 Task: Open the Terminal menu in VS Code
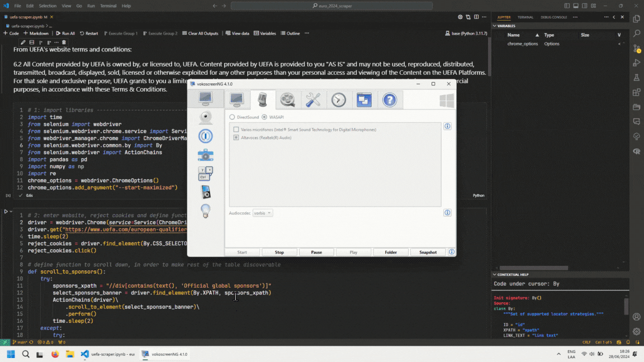point(108,6)
